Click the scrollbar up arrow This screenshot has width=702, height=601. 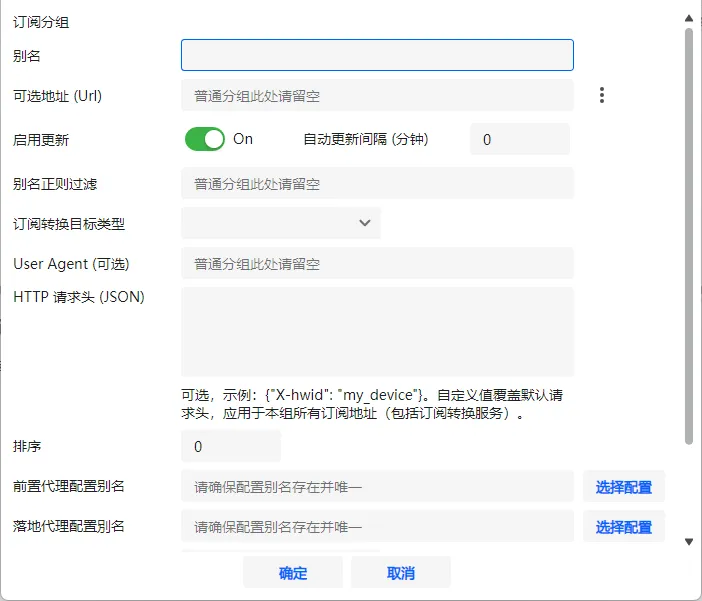[689, 18]
